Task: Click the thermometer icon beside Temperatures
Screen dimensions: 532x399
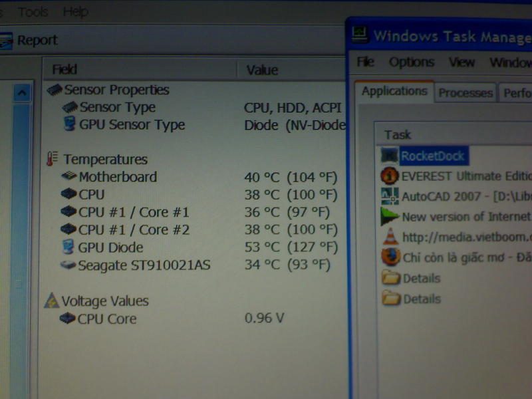Action: pos(52,160)
